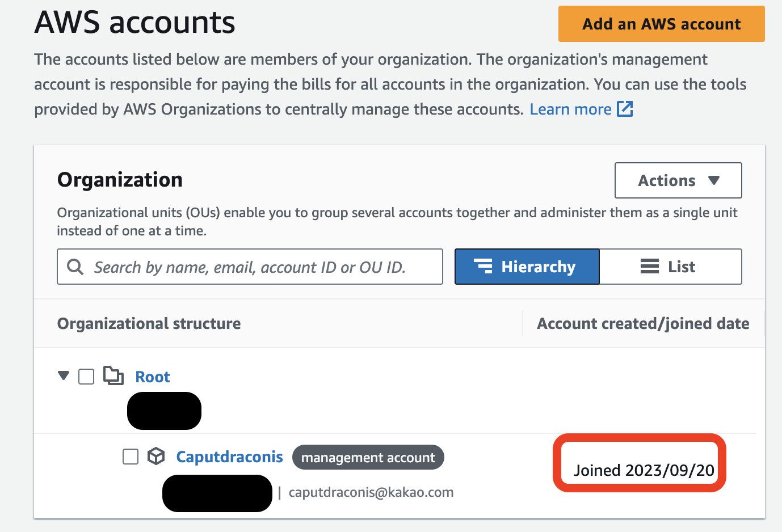The image size is (782, 532).
Task: Click the Root organizational unit icon
Action: click(x=113, y=375)
